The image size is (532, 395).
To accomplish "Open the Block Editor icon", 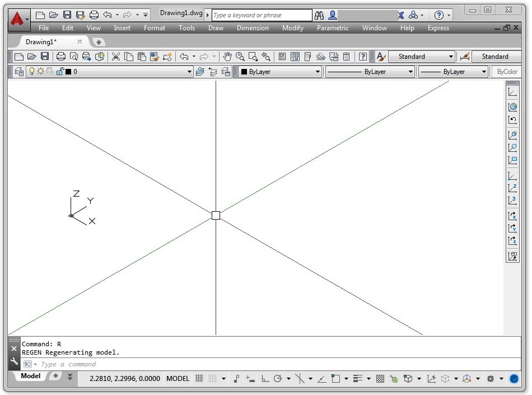I will [x=167, y=57].
